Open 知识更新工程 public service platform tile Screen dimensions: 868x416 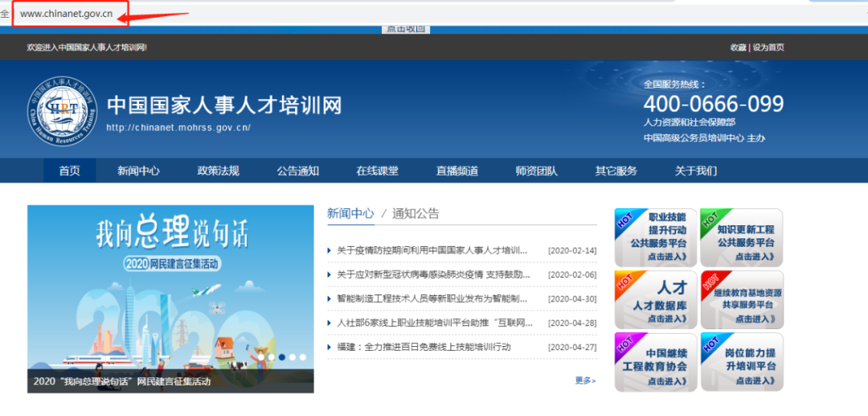(740, 237)
